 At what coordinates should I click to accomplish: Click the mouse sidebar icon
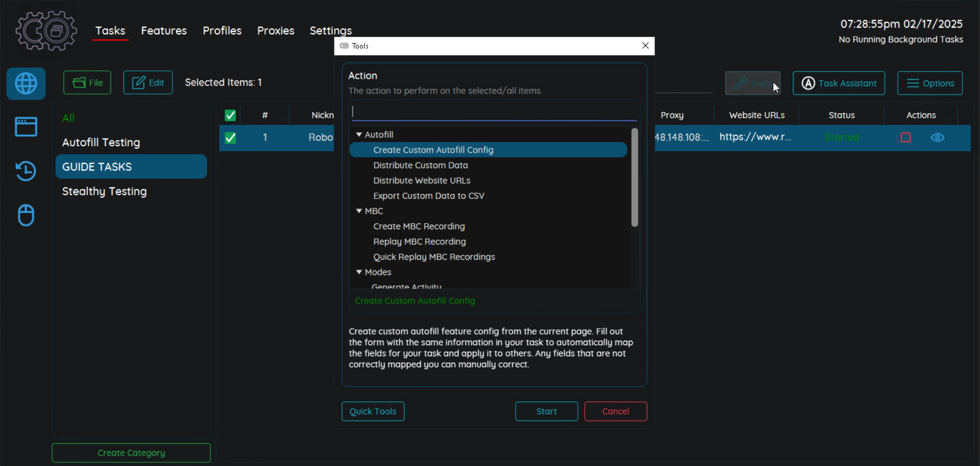click(x=26, y=215)
